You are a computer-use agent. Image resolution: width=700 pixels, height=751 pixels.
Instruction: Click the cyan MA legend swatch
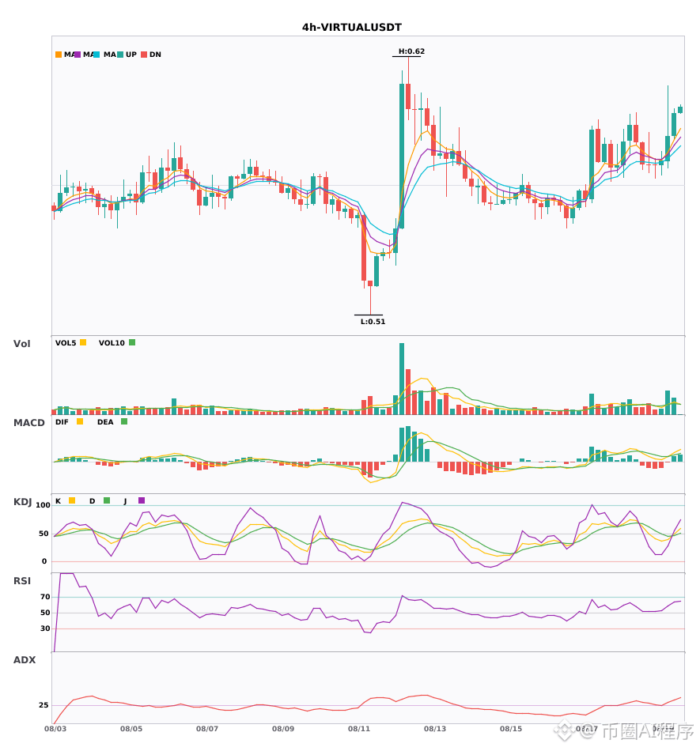[96, 55]
